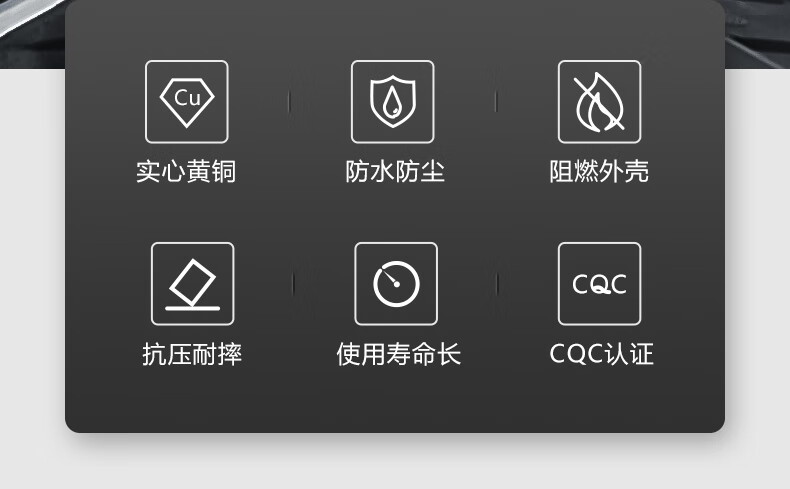Click the gauge needle in the dial
The height and width of the screenshot is (489, 790).
pyautogui.click(x=391, y=277)
